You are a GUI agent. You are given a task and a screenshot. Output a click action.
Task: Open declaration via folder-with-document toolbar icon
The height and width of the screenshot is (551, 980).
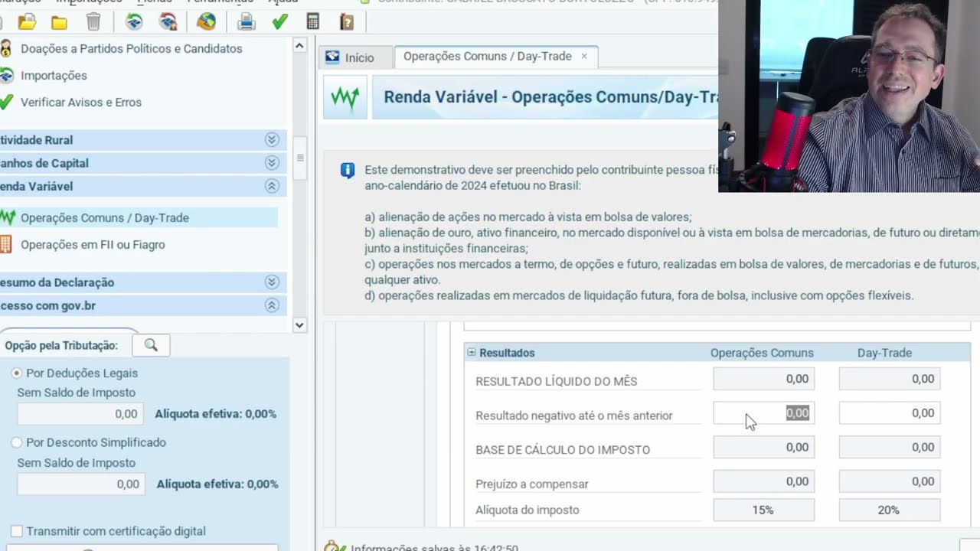(x=28, y=21)
